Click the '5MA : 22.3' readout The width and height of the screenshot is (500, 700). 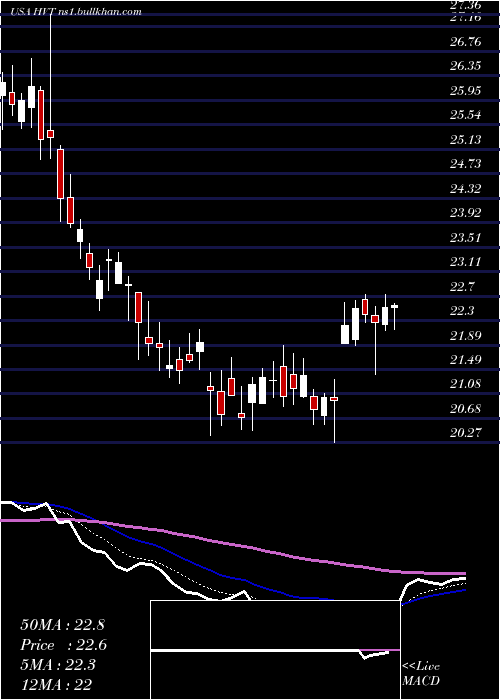pyautogui.click(x=58, y=664)
